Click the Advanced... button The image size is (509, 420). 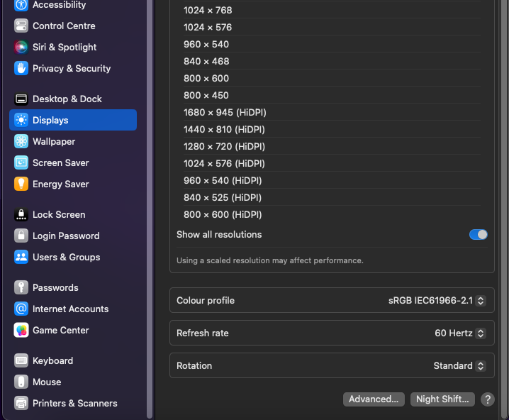tap(374, 399)
